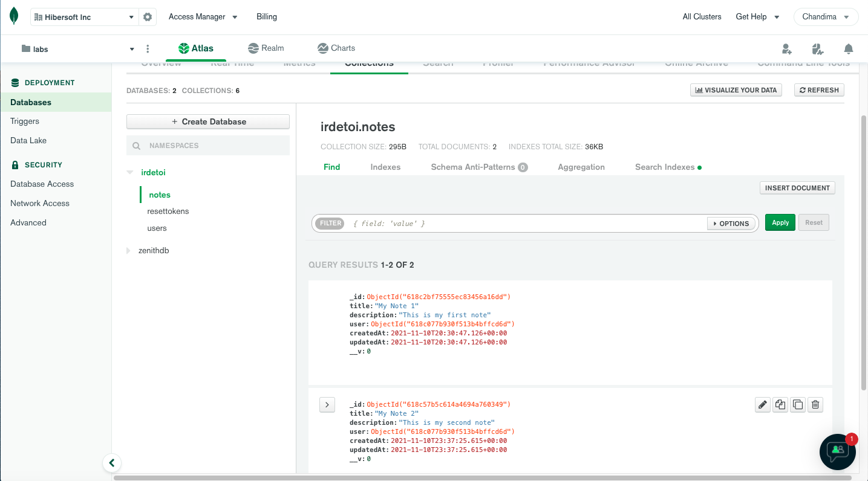The width and height of the screenshot is (868, 481).
Task: Open the Chandima account dropdown
Action: click(826, 16)
